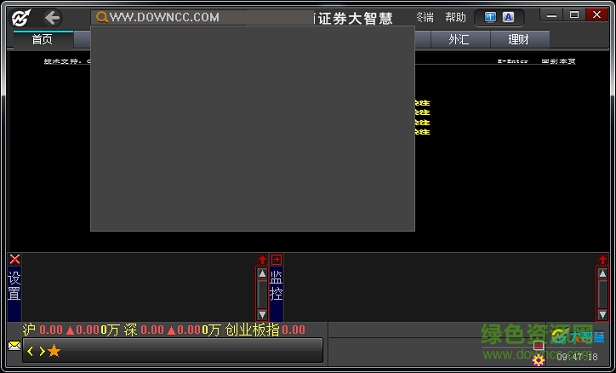The image size is (616, 373).
Task: Click the Dazhihui logo icon at top-left
Action: pyautogui.click(x=21, y=17)
